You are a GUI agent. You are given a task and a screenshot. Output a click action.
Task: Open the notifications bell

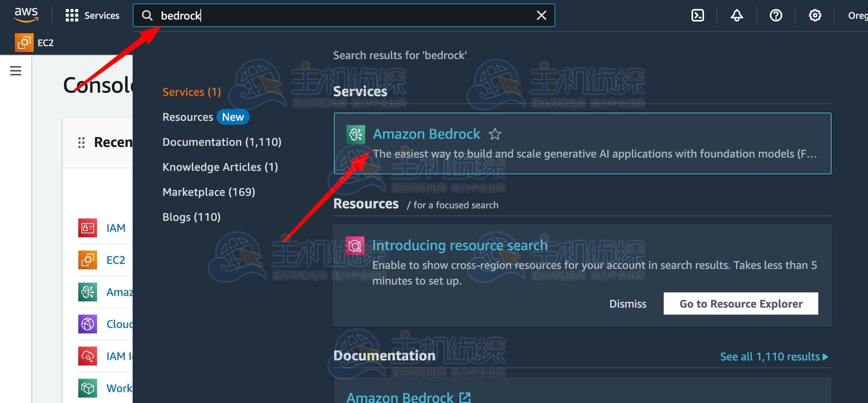(737, 15)
